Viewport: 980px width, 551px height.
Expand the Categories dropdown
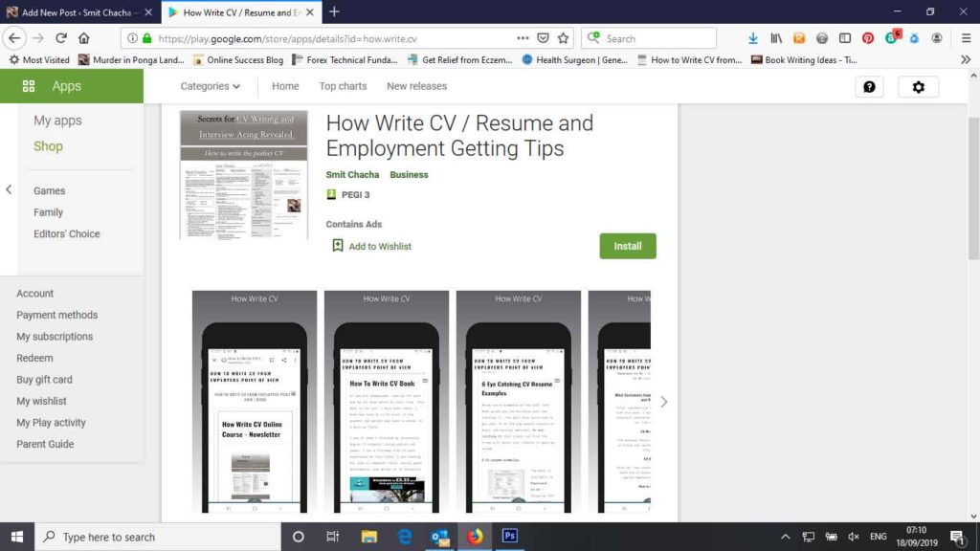tap(210, 86)
